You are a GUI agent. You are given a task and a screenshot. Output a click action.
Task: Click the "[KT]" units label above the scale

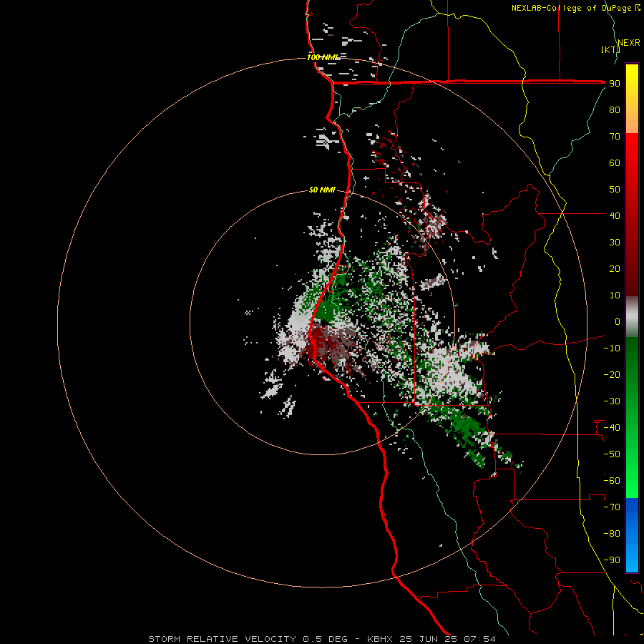pos(610,49)
